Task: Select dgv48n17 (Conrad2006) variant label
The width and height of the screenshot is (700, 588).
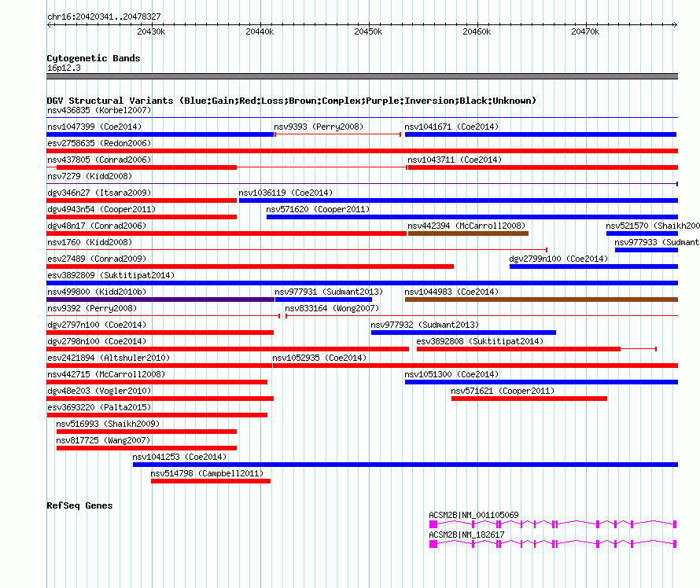Action: pos(97,226)
